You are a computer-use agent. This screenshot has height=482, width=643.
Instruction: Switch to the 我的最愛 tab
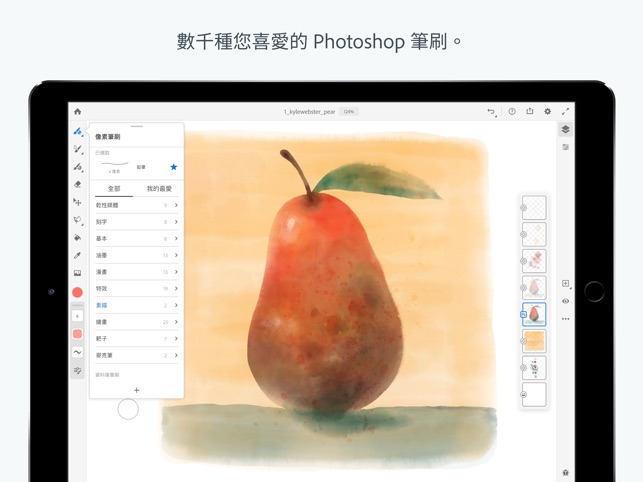point(159,189)
